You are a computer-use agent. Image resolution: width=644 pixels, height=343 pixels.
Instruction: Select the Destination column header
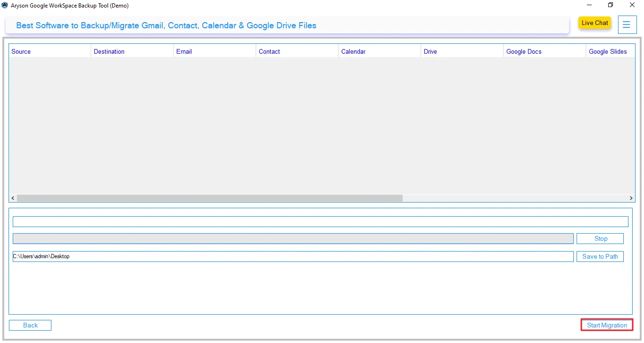point(109,51)
